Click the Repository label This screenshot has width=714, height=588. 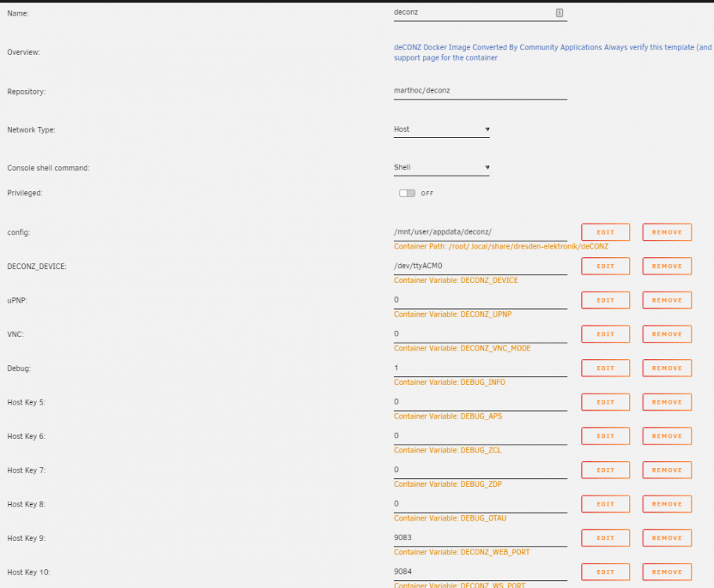[x=26, y=92]
